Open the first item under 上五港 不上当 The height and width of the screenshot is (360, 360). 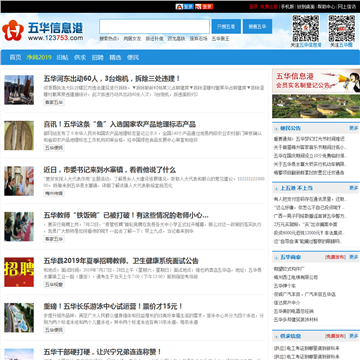[310, 199]
